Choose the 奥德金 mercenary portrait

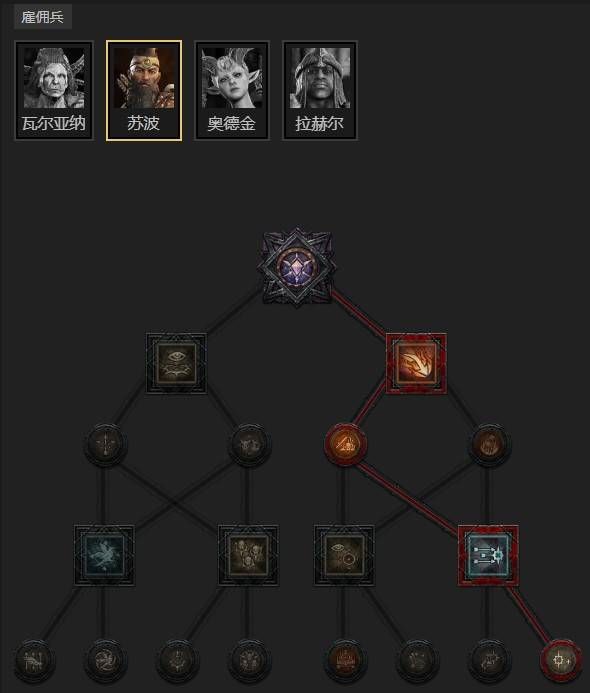pyautogui.click(x=232, y=91)
